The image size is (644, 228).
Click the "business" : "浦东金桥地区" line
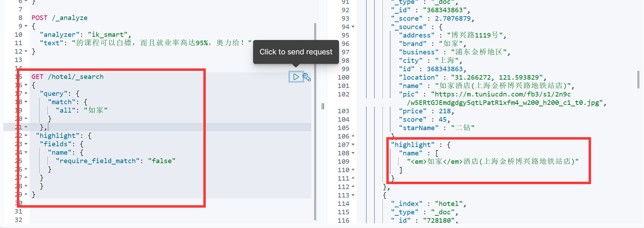click(455, 52)
